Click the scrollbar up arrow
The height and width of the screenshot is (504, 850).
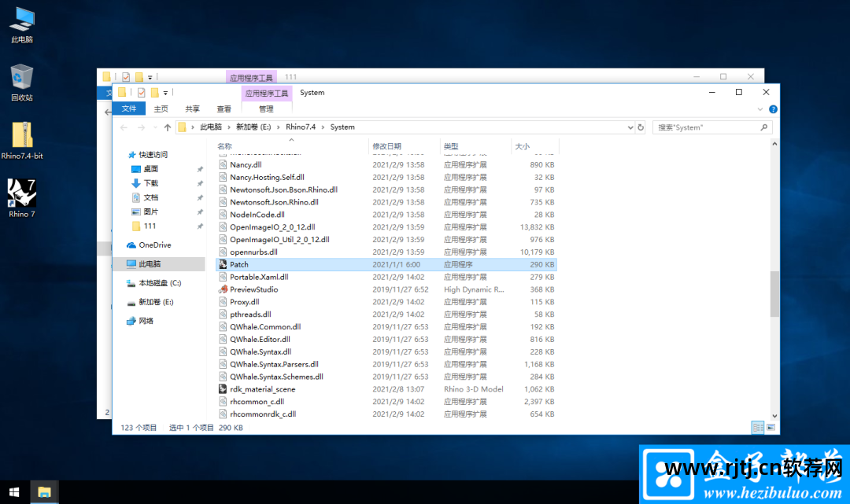point(774,144)
